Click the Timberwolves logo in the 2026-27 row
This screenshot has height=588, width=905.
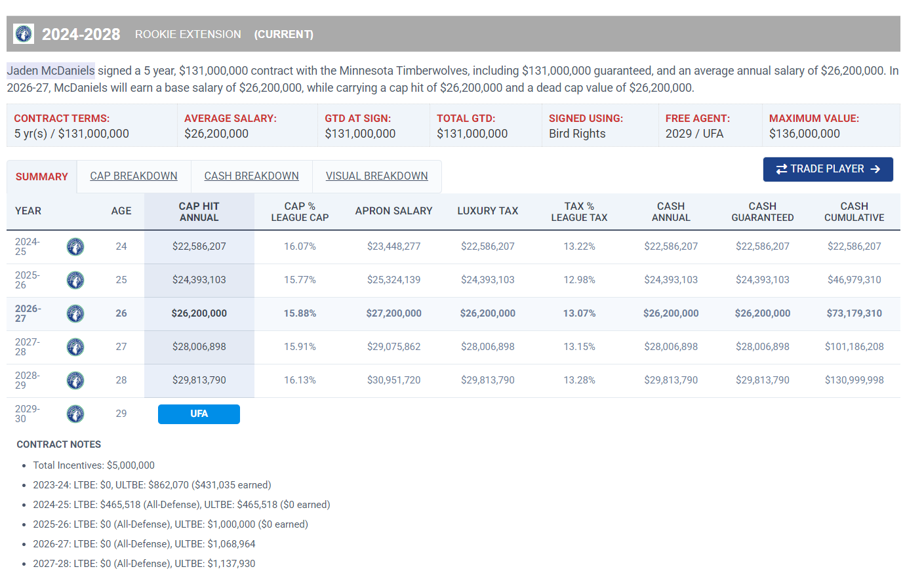tap(75, 313)
